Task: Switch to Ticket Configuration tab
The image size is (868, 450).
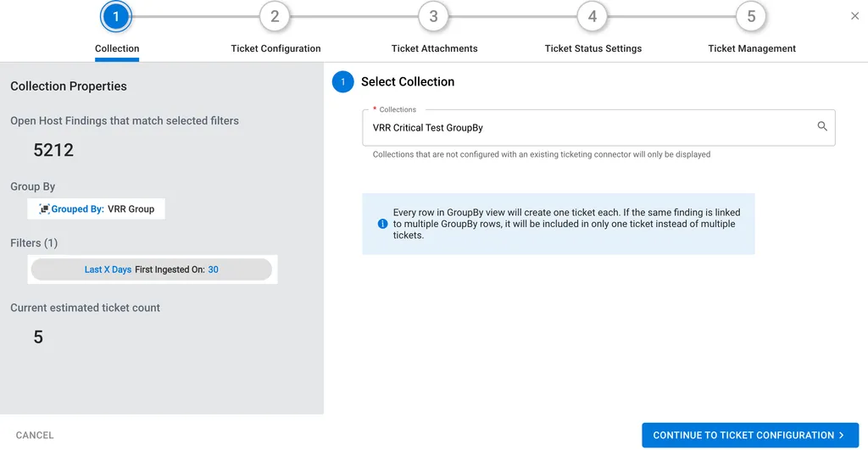Action: click(275, 48)
